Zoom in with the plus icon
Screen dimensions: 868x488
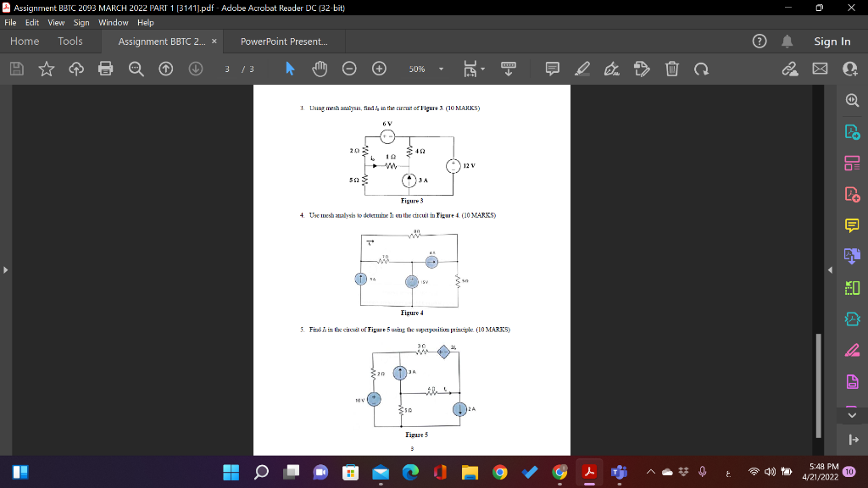coord(380,69)
